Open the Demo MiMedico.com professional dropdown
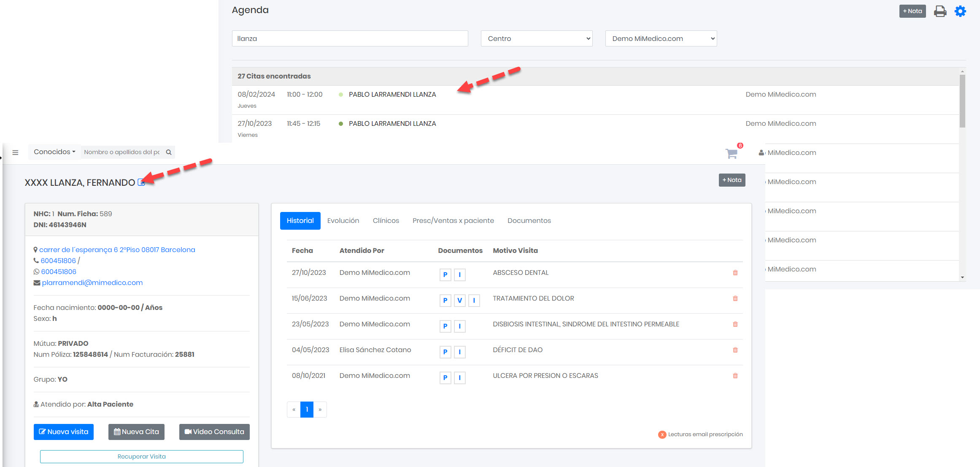Image resolution: width=980 pixels, height=467 pixels. (661, 38)
